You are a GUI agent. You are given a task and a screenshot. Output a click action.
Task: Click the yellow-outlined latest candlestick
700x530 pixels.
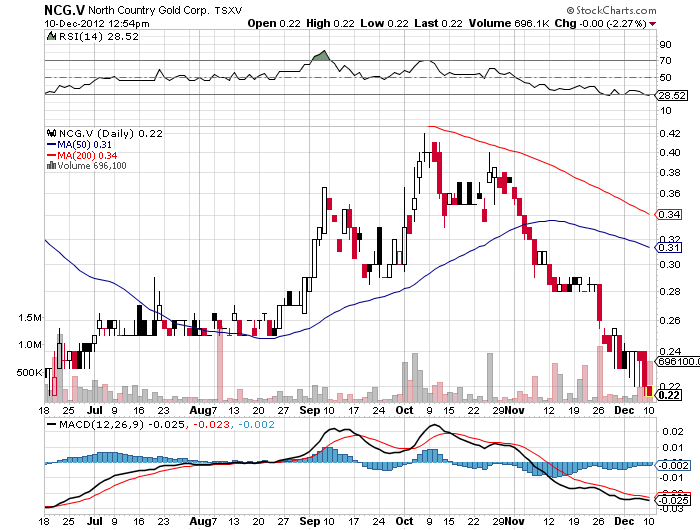(x=649, y=391)
